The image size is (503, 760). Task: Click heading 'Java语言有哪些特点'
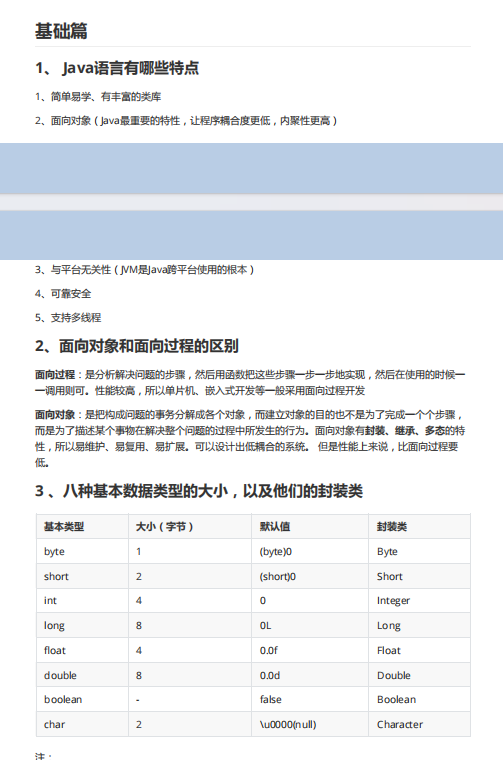[x=131, y=68]
